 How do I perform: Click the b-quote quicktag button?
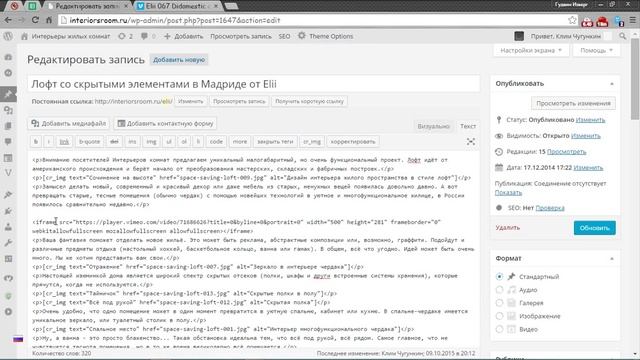tap(89, 142)
